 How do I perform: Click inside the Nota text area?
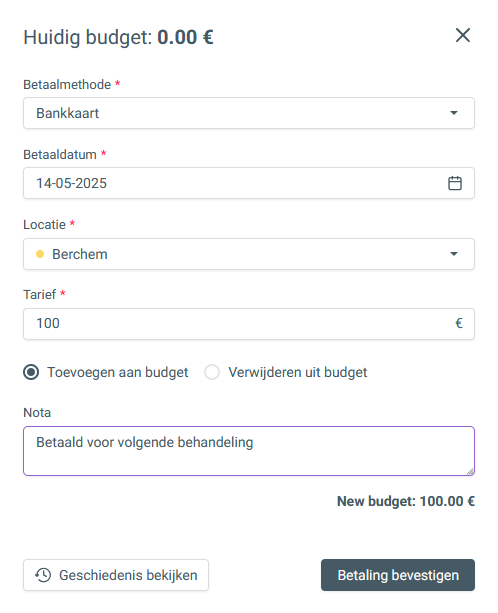(x=249, y=451)
